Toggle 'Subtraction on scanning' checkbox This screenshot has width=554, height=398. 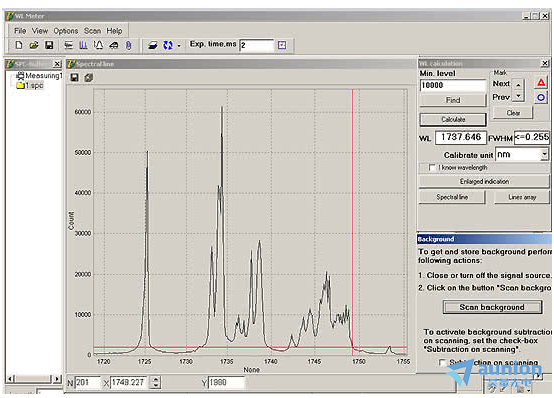point(442,362)
